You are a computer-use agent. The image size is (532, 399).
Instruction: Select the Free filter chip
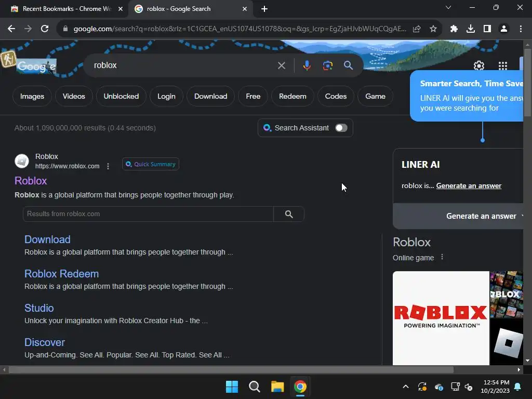(253, 96)
